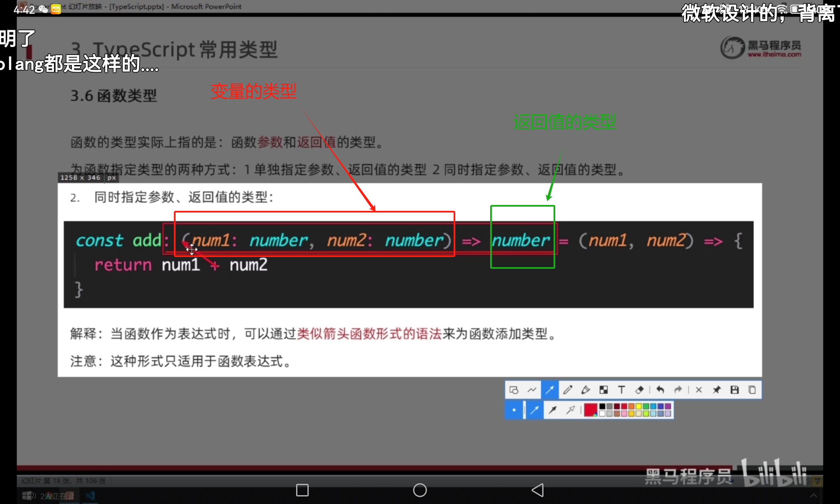
Task: Copy the screenshot to clipboard
Action: (752, 390)
